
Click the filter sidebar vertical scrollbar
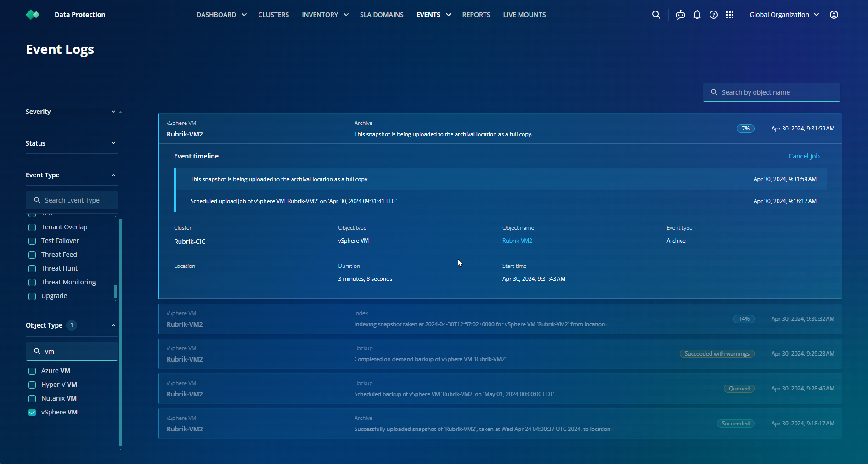point(120,332)
